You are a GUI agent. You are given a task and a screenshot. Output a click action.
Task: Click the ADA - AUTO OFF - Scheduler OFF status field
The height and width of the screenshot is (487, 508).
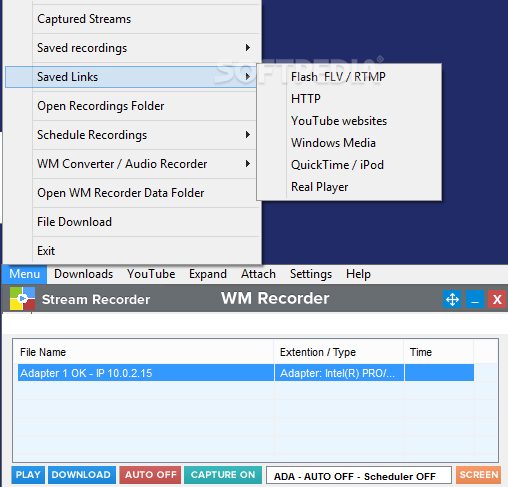pos(359,475)
